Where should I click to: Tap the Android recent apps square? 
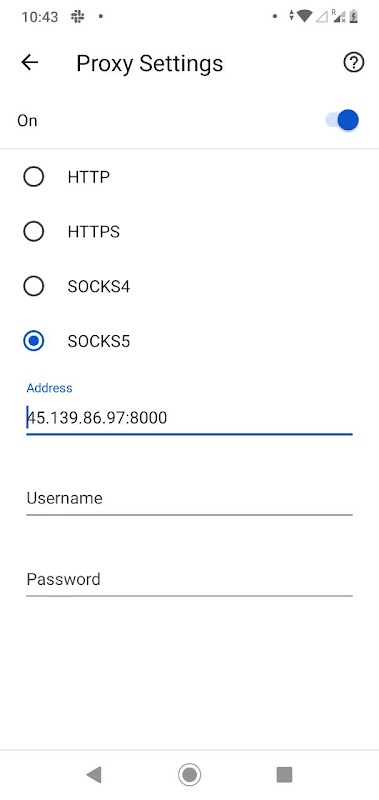(284, 774)
